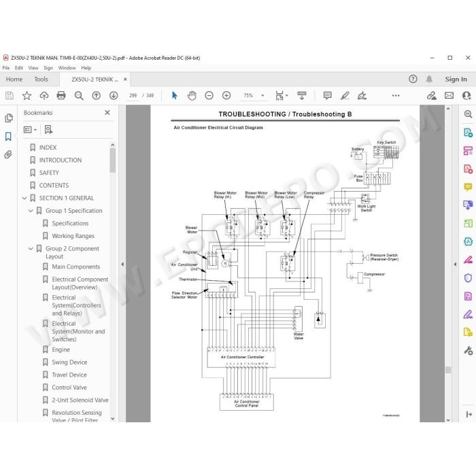Toggle the Bookmarks panel icon
The height and width of the screenshot is (476, 476).
8,136
